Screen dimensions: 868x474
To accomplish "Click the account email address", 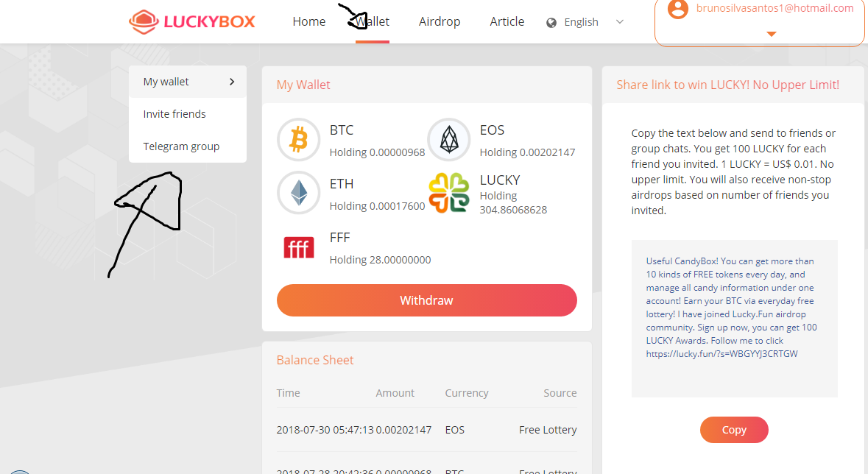I will [775, 8].
